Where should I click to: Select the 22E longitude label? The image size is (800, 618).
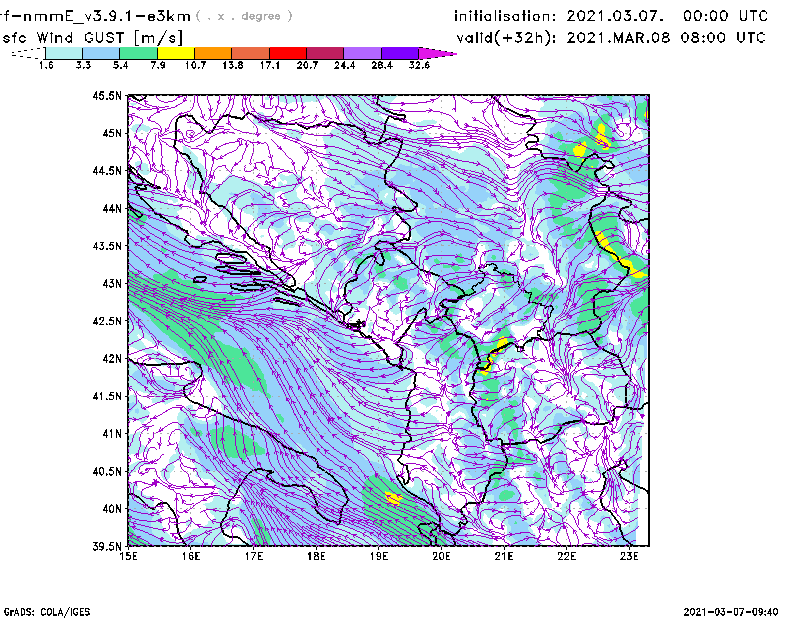(x=566, y=556)
